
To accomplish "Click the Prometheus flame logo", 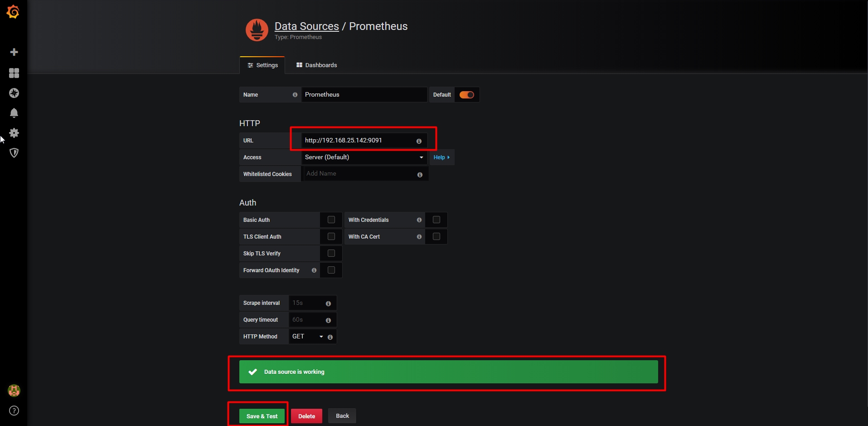I will pyautogui.click(x=257, y=30).
